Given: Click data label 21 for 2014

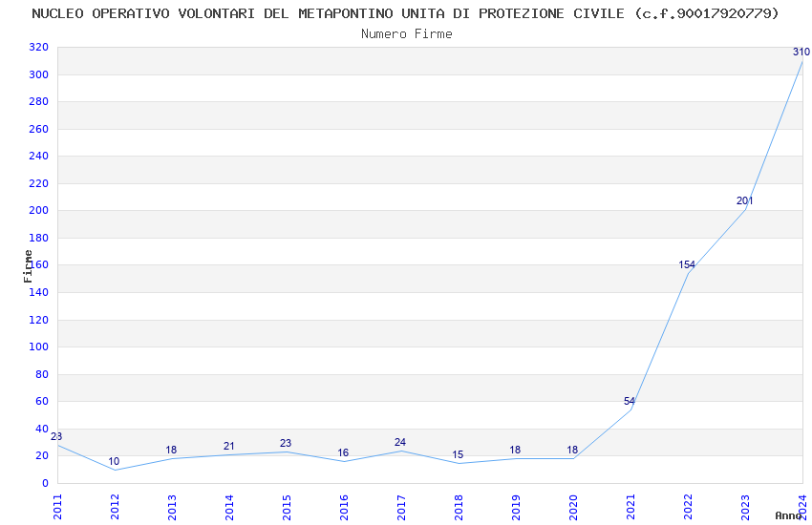Looking at the screenshot, I should click(229, 446).
